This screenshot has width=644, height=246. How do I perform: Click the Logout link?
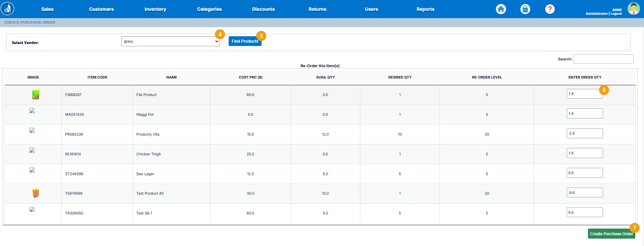[616, 14]
